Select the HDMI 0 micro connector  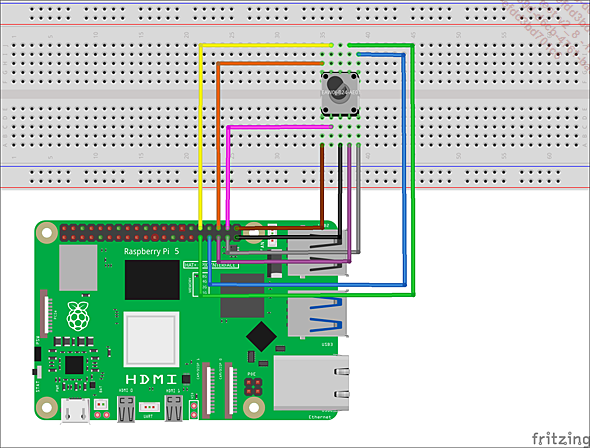coord(126,409)
